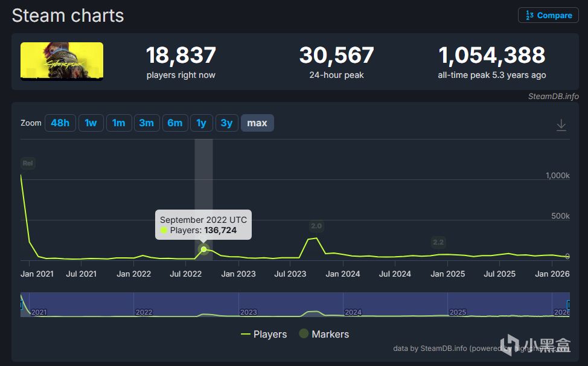
Task: Select the 48h zoom range
Action: pos(60,123)
